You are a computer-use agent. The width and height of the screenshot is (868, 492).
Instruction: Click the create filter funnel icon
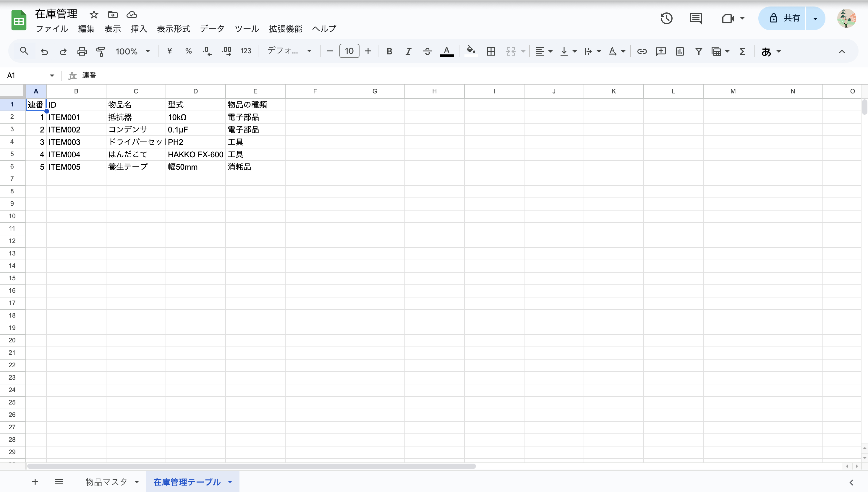pos(698,51)
